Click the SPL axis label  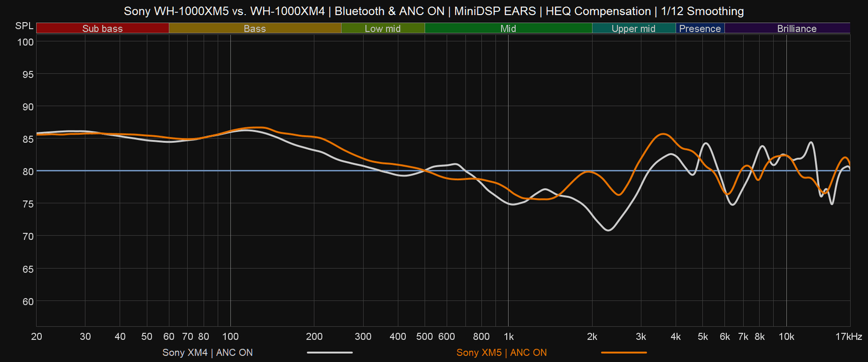[x=24, y=26]
